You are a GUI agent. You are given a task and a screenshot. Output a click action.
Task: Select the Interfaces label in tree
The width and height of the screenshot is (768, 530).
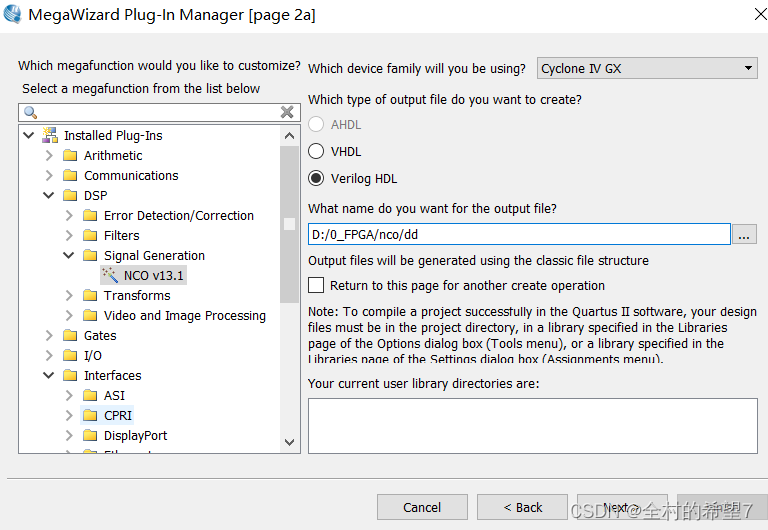[x=112, y=376]
